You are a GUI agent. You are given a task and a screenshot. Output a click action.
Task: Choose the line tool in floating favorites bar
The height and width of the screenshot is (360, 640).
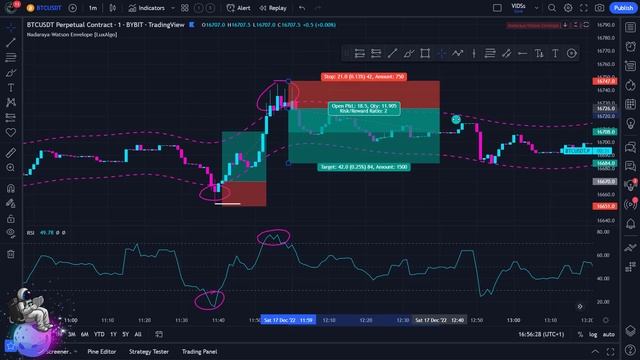392,53
